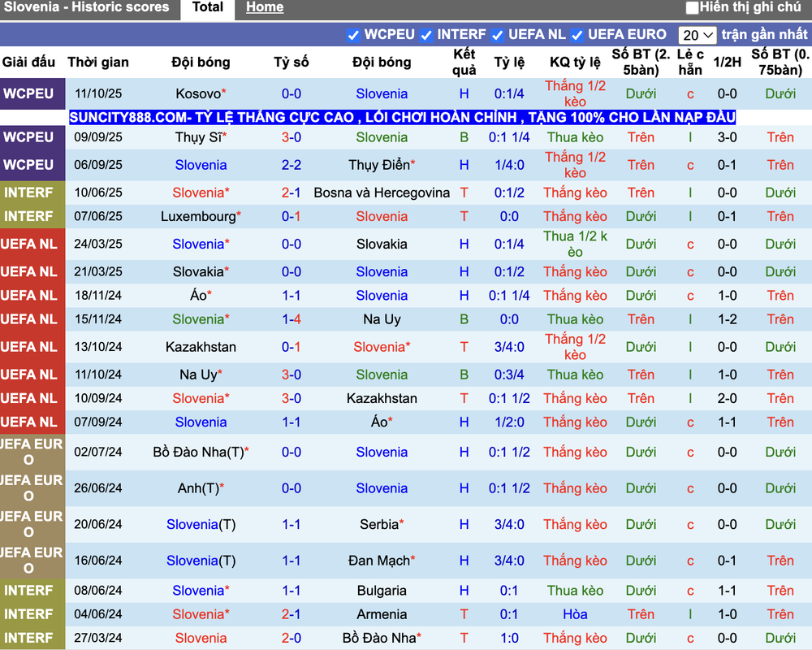
Task: Click the UEFA EURO league cell for 02/07/24
Action: click(31, 452)
